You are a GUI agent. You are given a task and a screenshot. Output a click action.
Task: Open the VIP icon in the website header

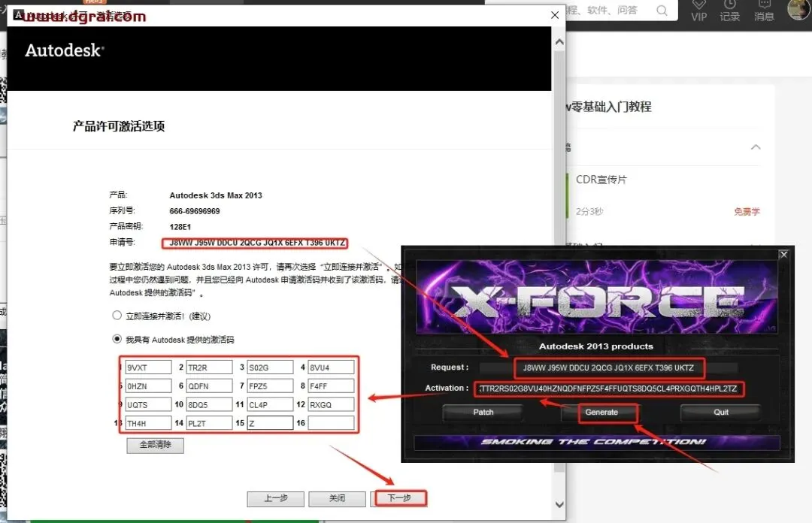click(x=698, y=11)
